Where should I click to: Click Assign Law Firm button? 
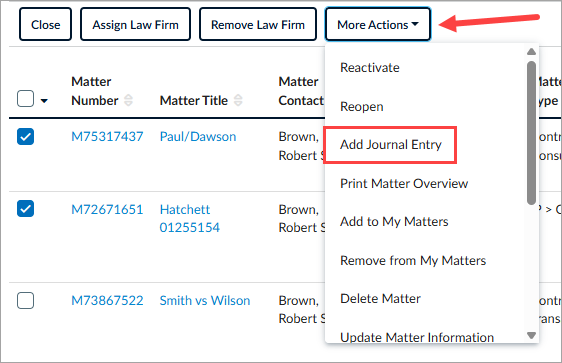(x=135, y=24)
